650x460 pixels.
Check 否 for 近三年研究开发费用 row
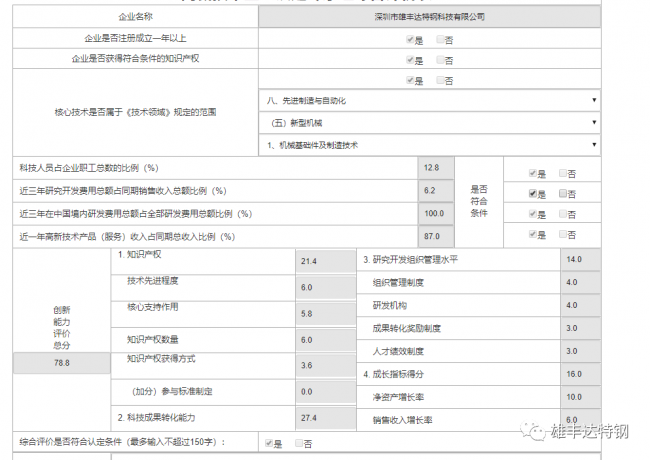click(563, 193)
